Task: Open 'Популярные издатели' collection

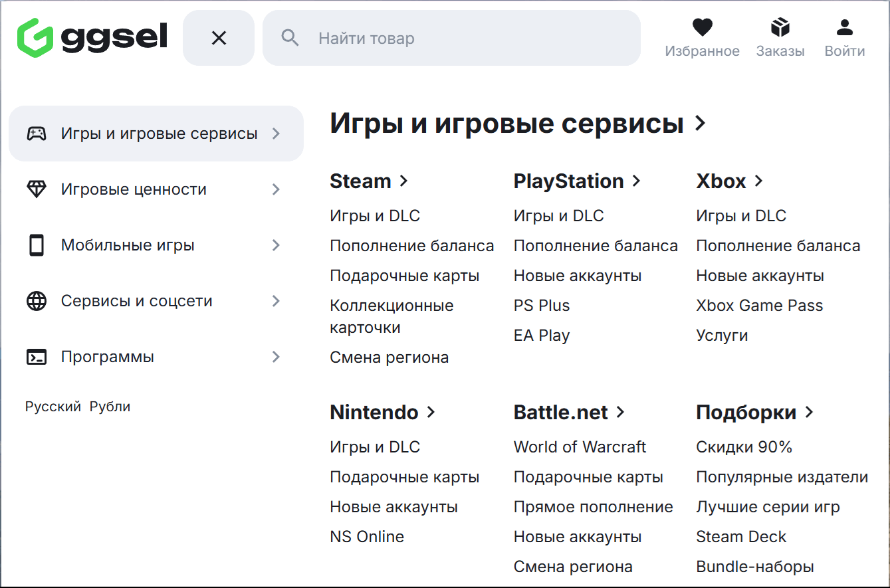Action: click(782, 477)
